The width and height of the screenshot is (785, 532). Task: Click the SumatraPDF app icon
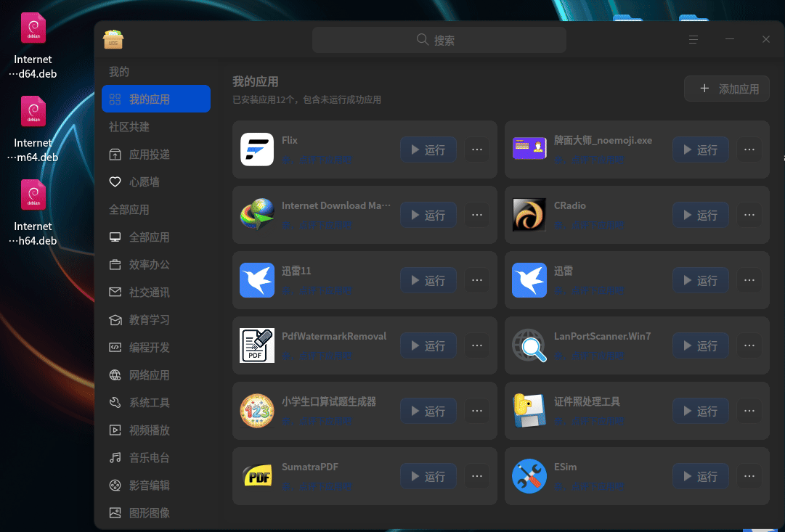click(257, 476)
